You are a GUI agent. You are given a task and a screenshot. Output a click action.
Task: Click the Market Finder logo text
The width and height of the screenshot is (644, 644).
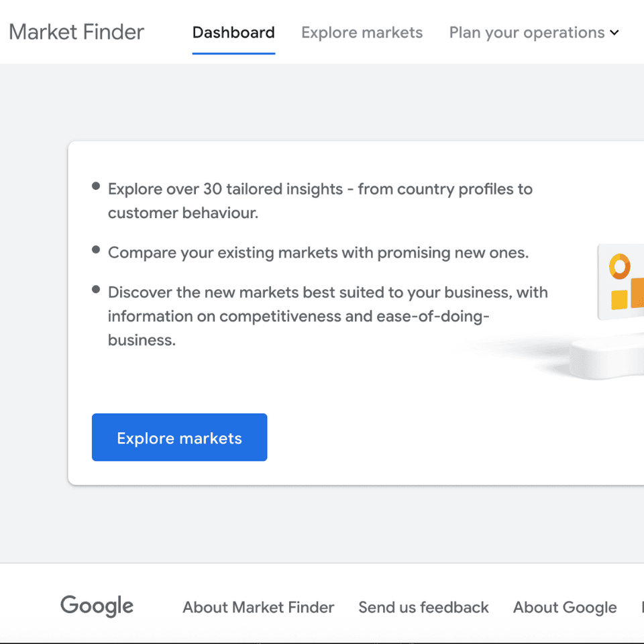(76, 32)
